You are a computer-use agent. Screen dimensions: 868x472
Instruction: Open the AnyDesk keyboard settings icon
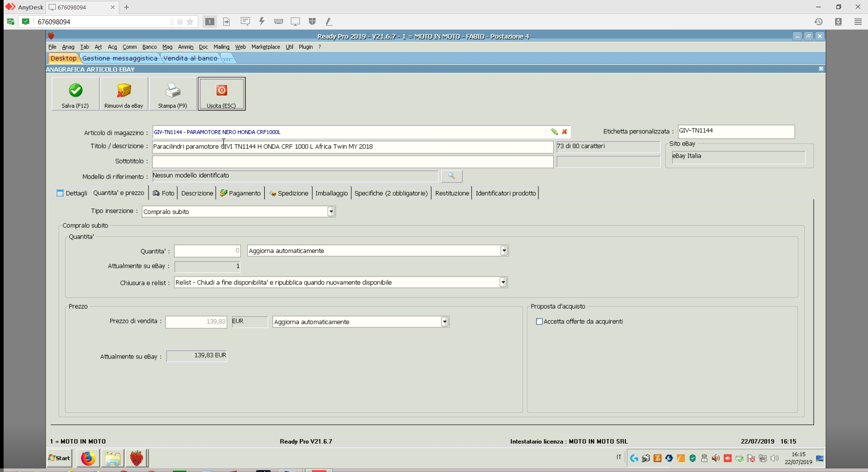click(279, 22)
